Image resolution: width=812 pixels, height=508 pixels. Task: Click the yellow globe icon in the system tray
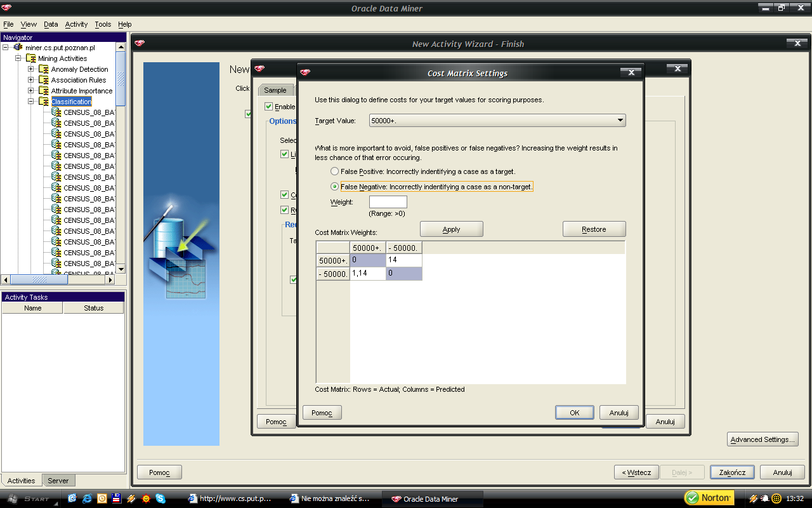pos(776,498)
